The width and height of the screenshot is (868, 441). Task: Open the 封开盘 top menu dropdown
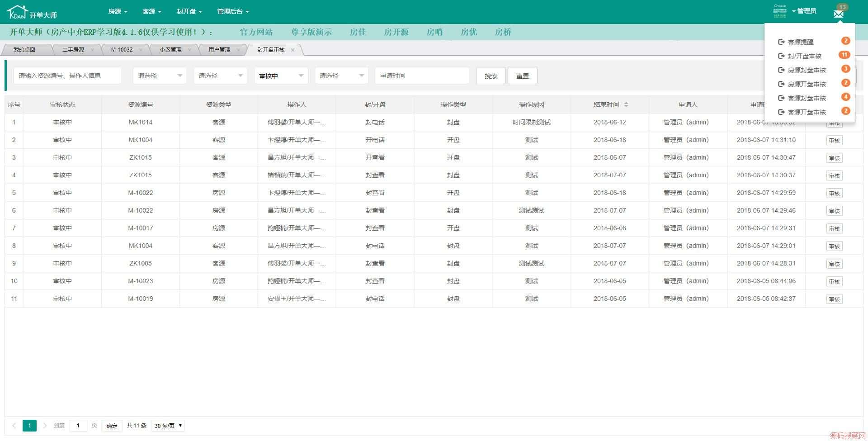(x=189, y=11)
